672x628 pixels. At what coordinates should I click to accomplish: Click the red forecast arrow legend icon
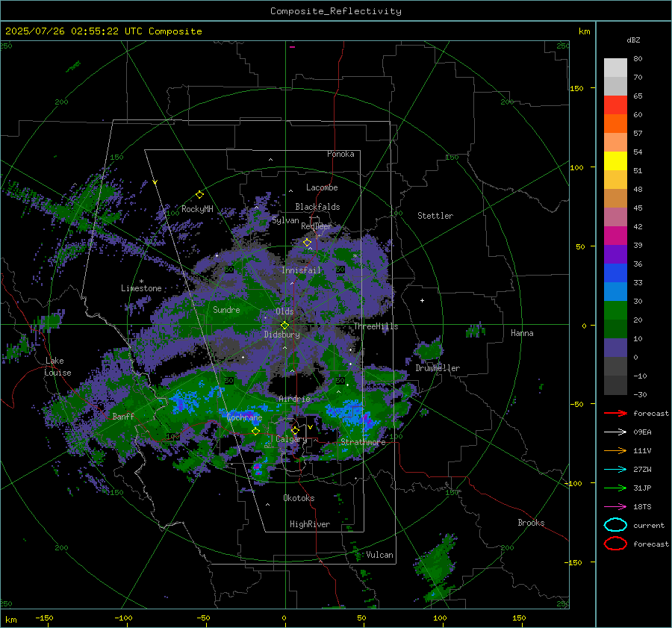pyautogui.click(x=615, y=413)
